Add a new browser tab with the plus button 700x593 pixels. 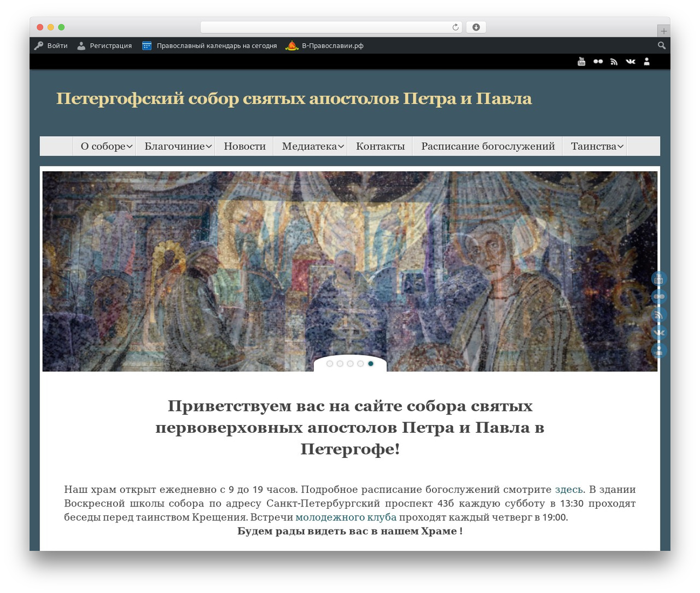(664, 31)
